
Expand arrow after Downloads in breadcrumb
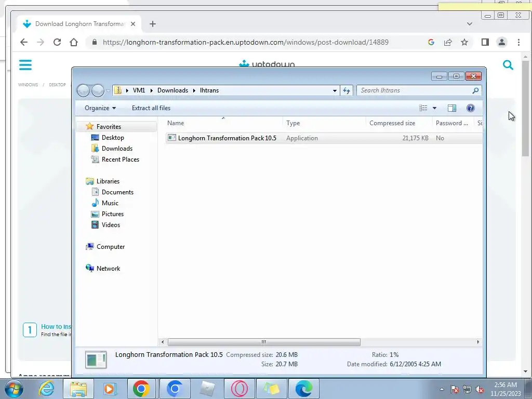[x=194, y=90]
